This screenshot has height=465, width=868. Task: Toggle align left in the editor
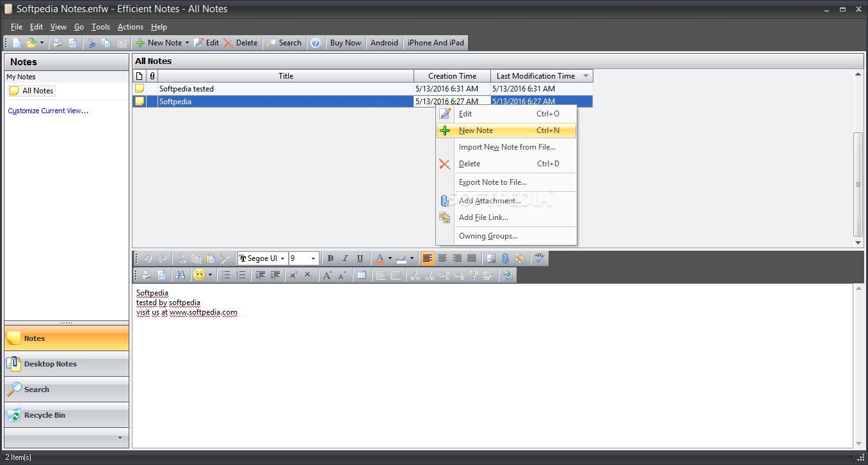pyautogui.click(x=427, y=258)
